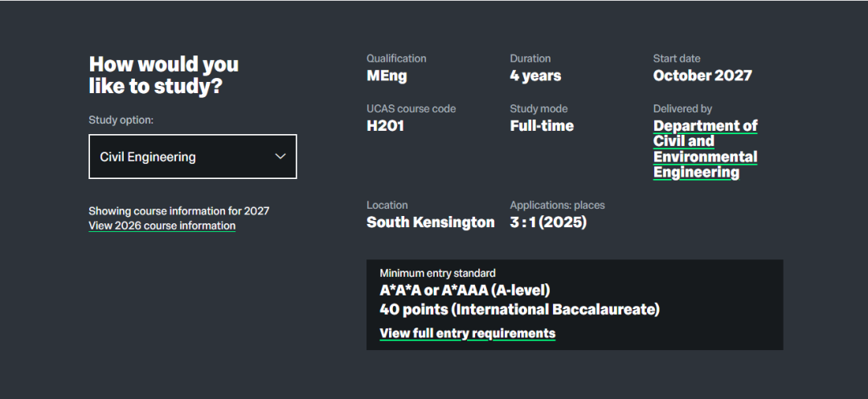Click the 'Applications: places' label
Viewport: 868px width, 399px height.
point(557,206)
